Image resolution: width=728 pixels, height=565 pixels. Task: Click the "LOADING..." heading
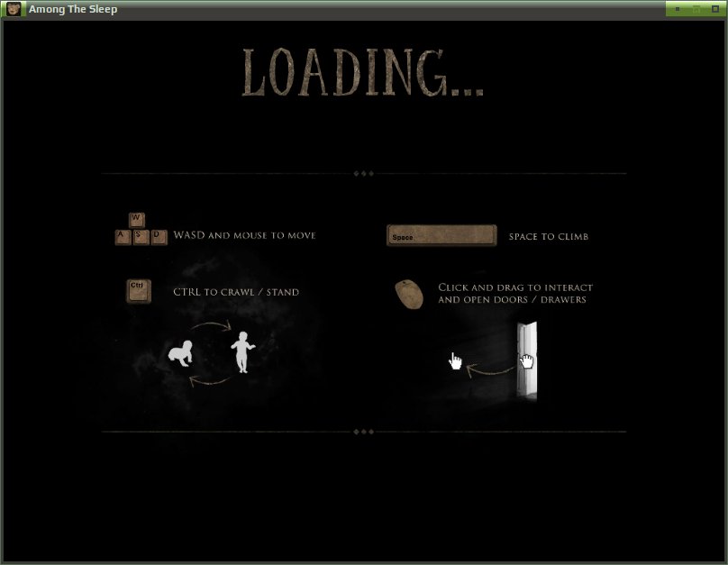point(363,72)
